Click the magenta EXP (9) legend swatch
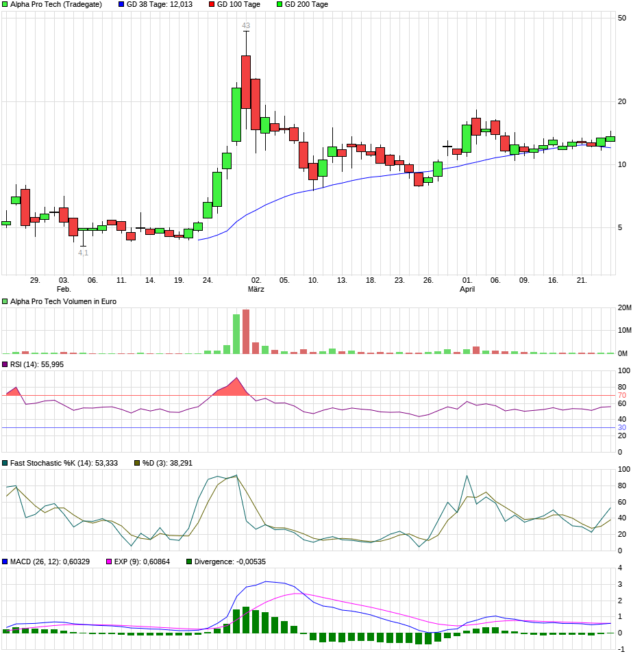Image resolution: width=644 pixels, height=656 pixels. pyautogui.click(x=109, y=562)
